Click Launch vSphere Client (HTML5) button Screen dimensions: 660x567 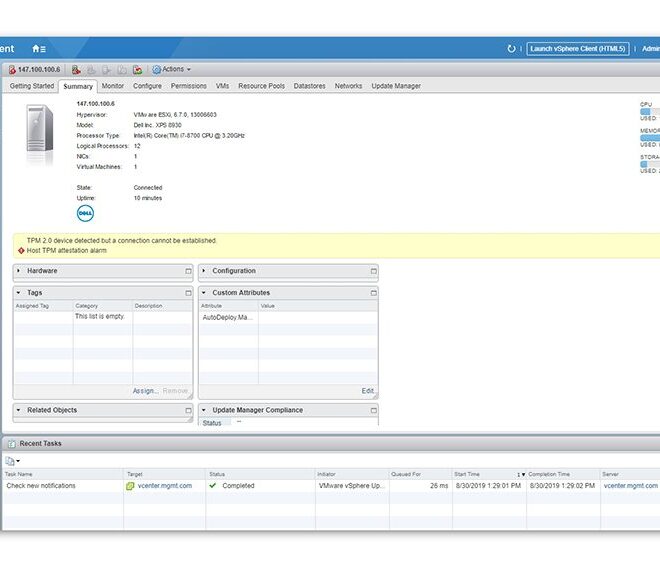(x=577, y=48)
